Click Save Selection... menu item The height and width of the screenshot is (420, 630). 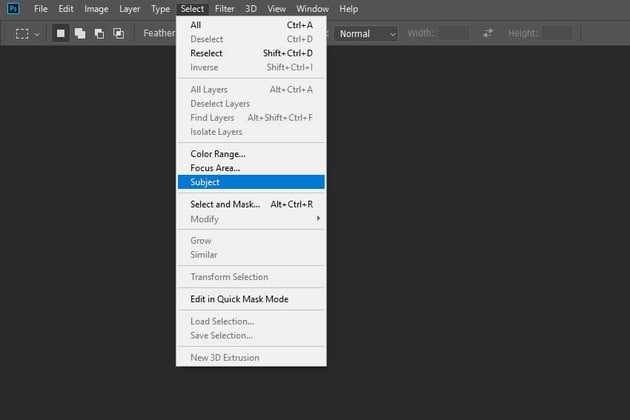251,336
